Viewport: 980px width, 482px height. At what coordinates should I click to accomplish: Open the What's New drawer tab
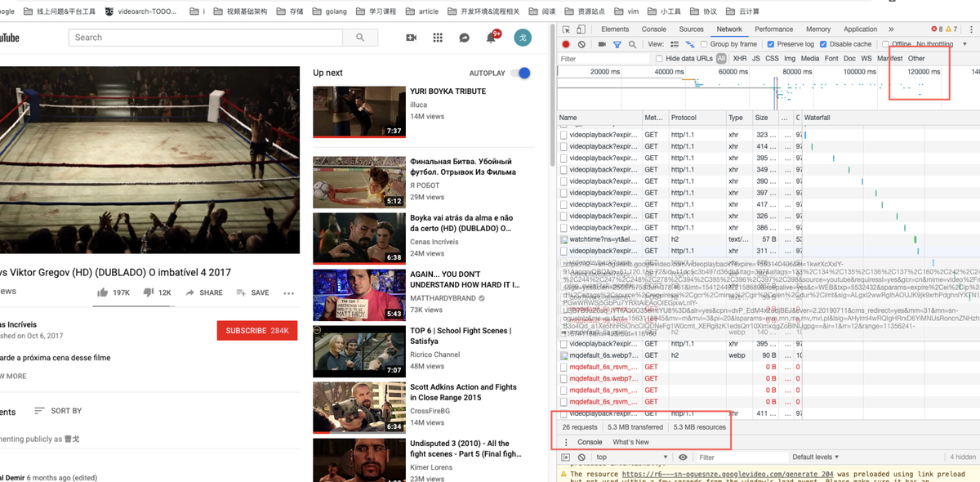tap(630, 442)
